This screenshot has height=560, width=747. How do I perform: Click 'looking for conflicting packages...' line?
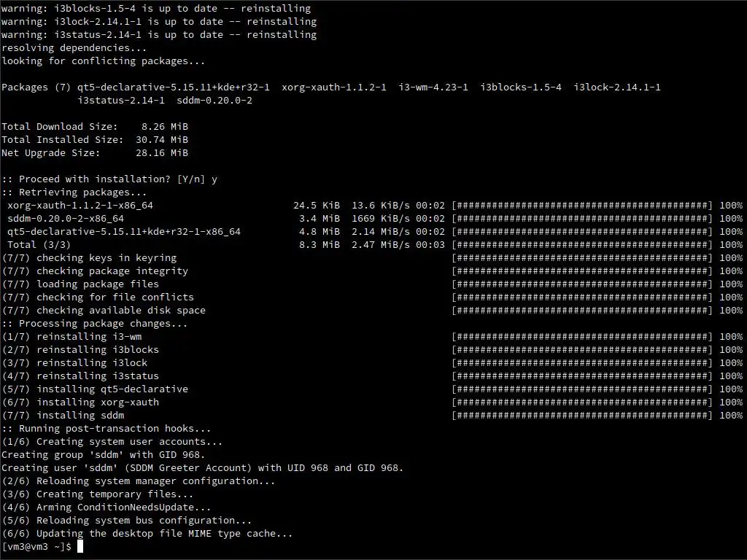pos(104,61)
